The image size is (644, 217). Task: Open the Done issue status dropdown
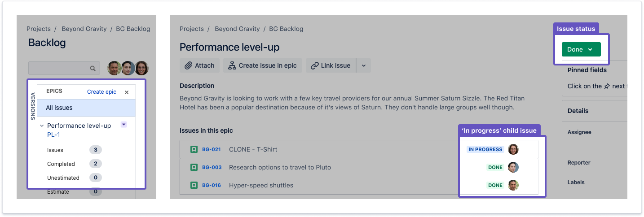tap(581, 49)
